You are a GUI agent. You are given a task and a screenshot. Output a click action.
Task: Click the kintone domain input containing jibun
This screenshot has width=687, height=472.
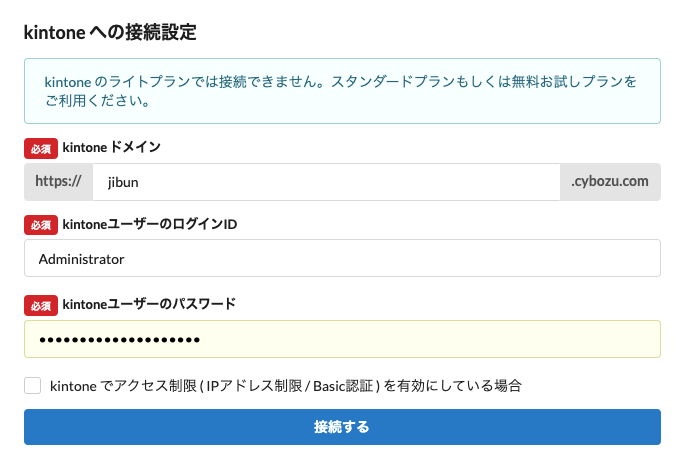pyautogui.click(x=325, y=182)
